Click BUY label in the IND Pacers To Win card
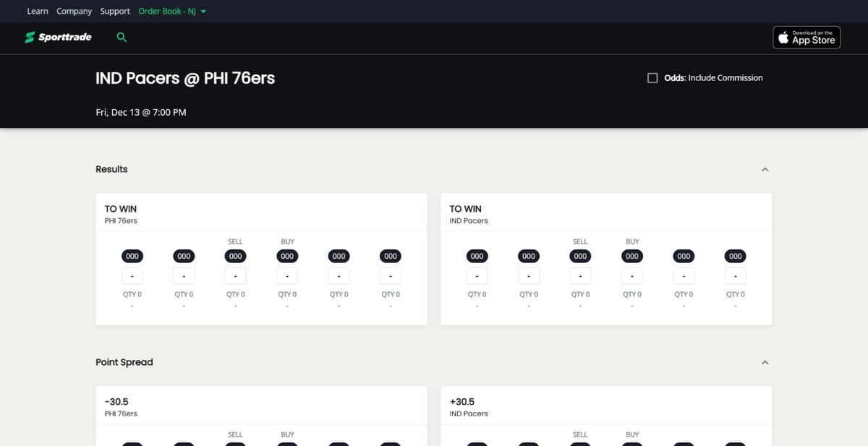868x446 pixels. click(x=632, y=241)
